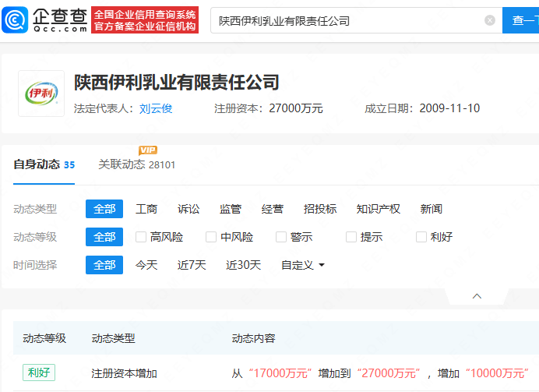Filter dynamics by 监管
Viewport: 539px width, 392px height.
tap(231, 209)
